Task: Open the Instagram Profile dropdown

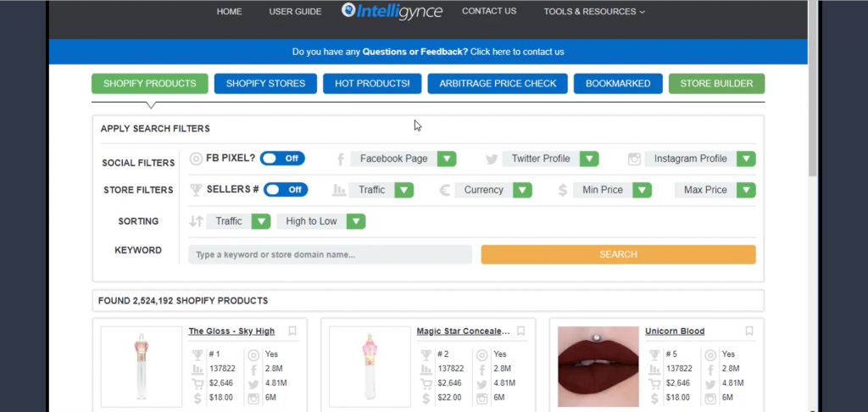Action: coord(700,159)
